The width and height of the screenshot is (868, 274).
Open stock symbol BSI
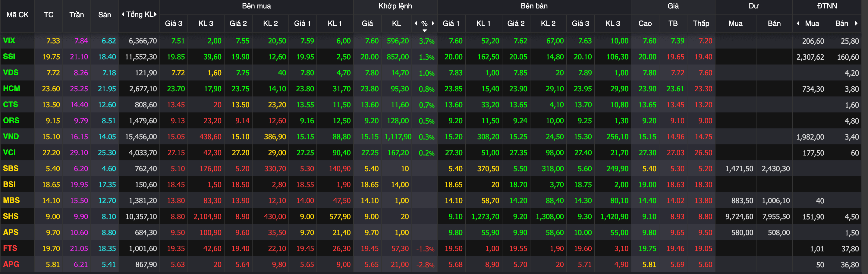tap(9, 184)
